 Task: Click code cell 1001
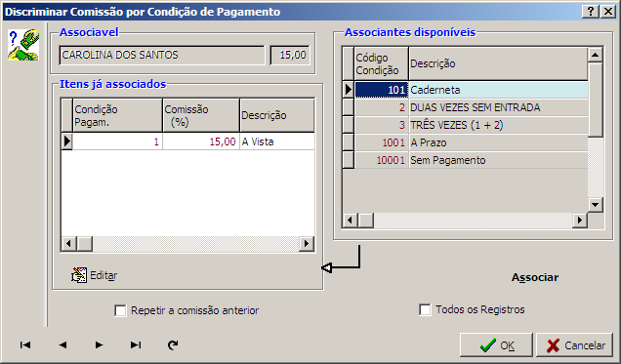[x=382, y=142]
